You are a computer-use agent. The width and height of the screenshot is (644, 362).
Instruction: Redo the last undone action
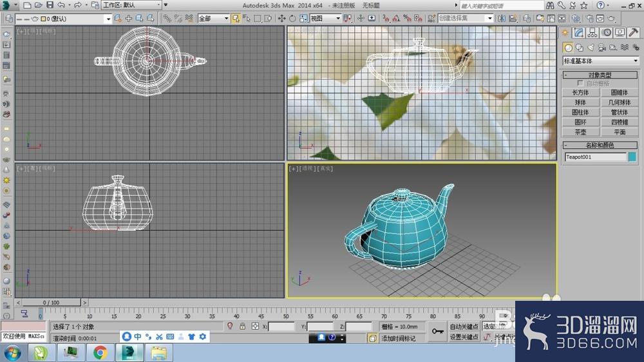77,5
